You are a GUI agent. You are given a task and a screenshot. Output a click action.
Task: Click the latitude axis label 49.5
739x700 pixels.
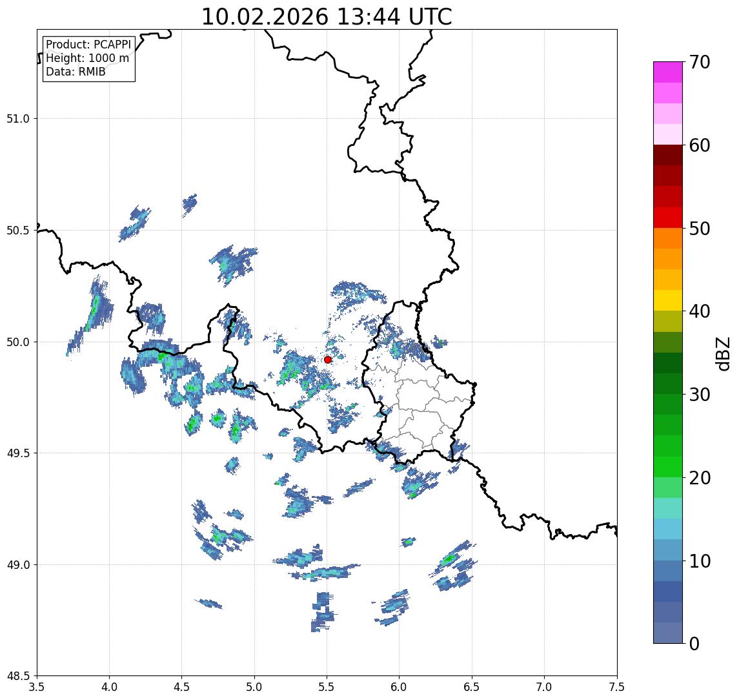point(17,453)
